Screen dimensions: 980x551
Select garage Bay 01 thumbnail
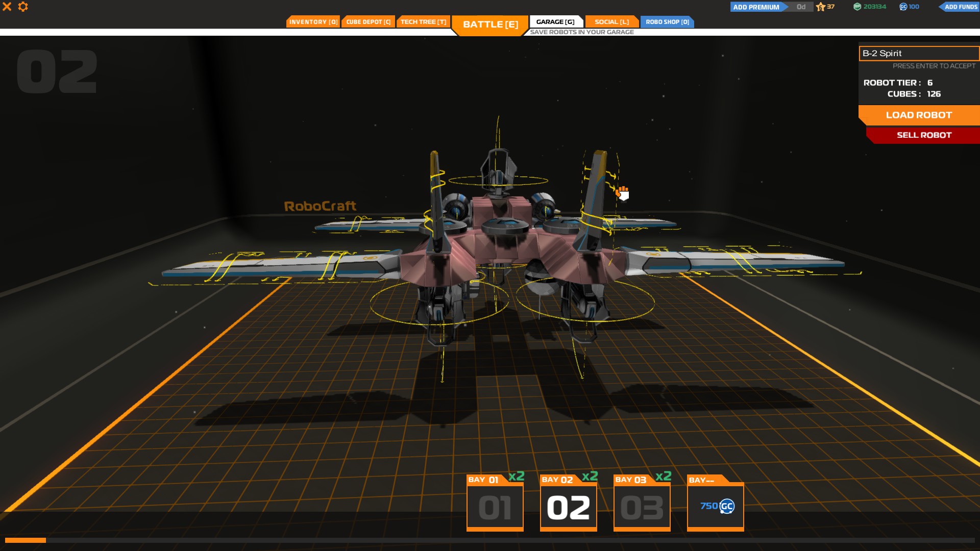pos(495,508)
